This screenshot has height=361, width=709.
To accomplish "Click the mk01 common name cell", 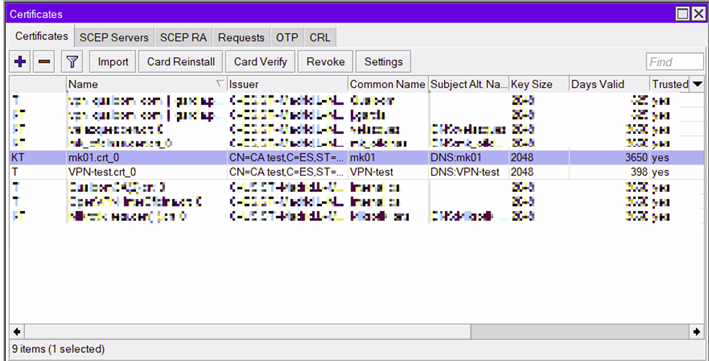I will click(363, 158).
